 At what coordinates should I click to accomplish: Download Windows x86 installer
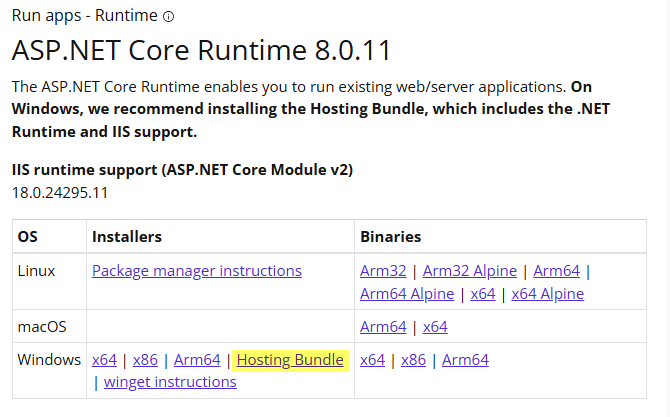[x=145, y=360]
